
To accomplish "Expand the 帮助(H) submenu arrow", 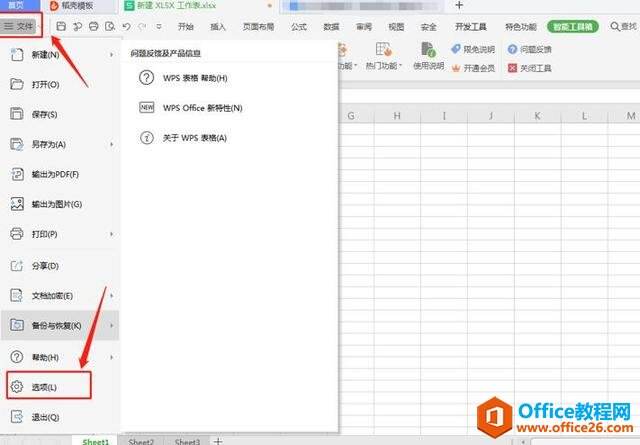I will click(x=111, y=357).
